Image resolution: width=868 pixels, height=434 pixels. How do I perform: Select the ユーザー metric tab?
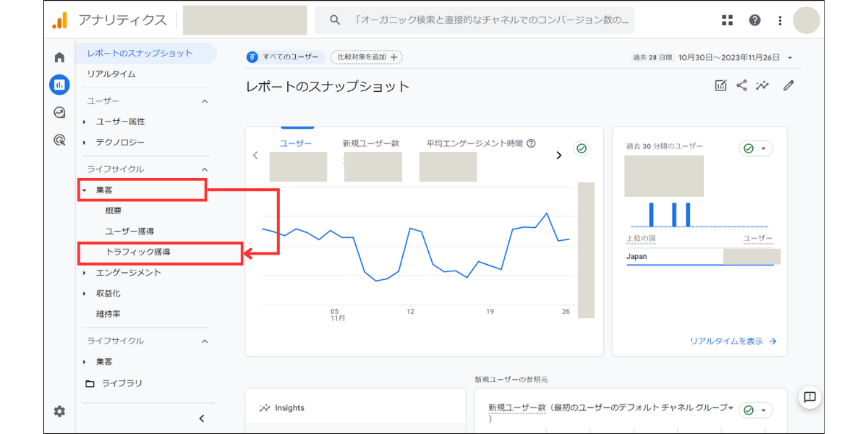(x=296, y=143)
